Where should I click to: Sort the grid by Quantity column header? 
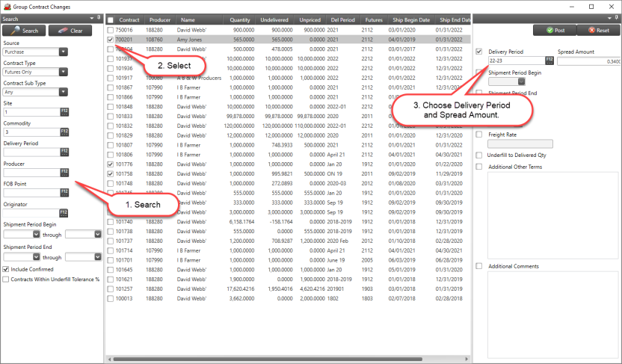[x=240, y=20]
